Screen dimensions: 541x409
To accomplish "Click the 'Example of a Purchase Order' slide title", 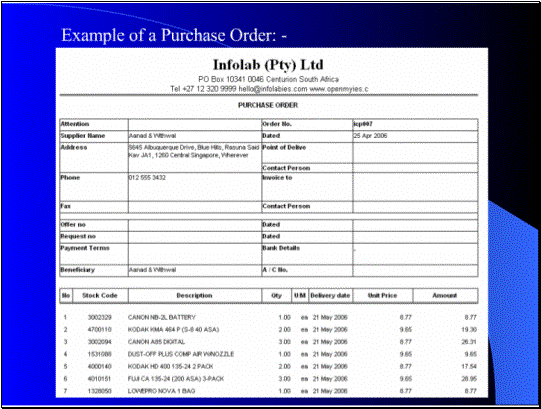I will pos(174,35).
